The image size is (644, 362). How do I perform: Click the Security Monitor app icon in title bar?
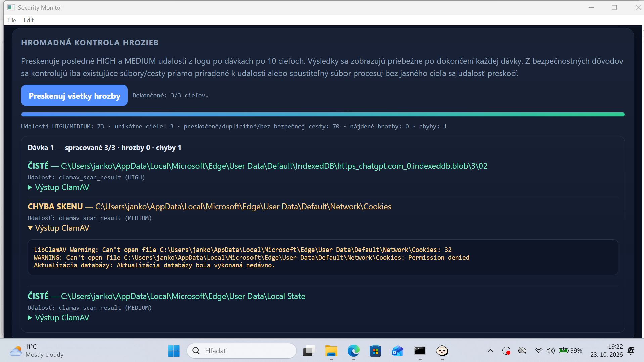pos(11,7)
